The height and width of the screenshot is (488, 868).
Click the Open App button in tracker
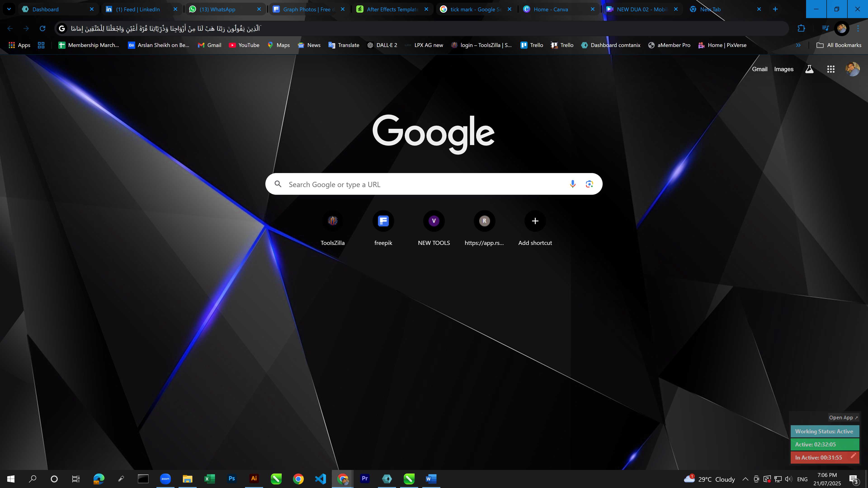(x=843, y=417)
